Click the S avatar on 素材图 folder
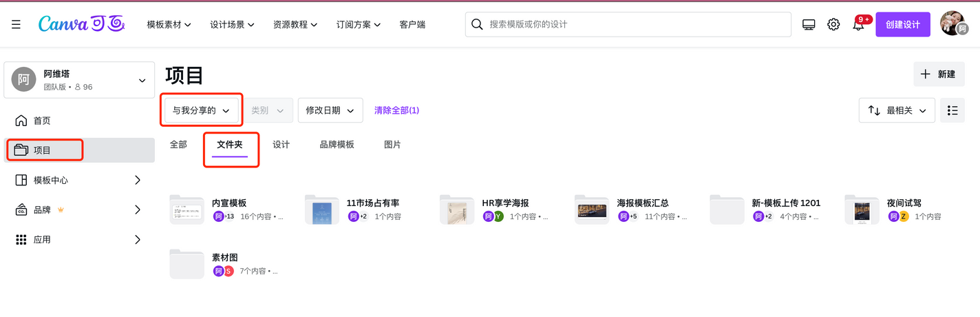980x317 pixels. click(x=228, y=271)
